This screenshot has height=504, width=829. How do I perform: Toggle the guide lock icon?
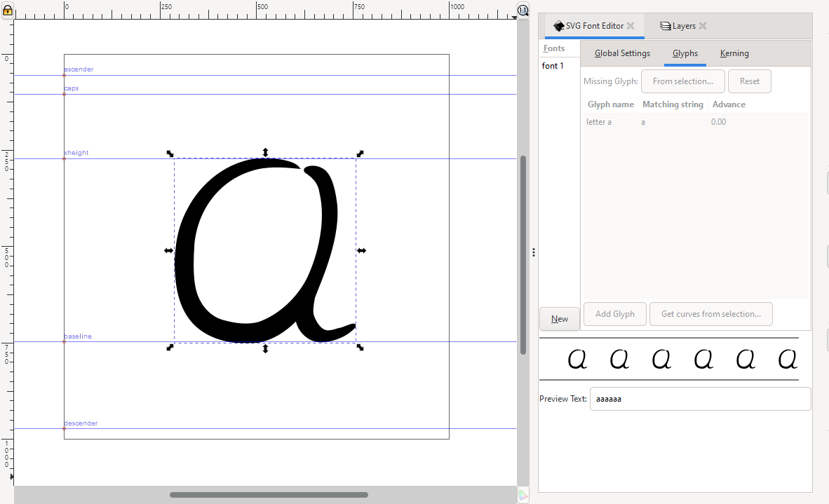point(8,10)
